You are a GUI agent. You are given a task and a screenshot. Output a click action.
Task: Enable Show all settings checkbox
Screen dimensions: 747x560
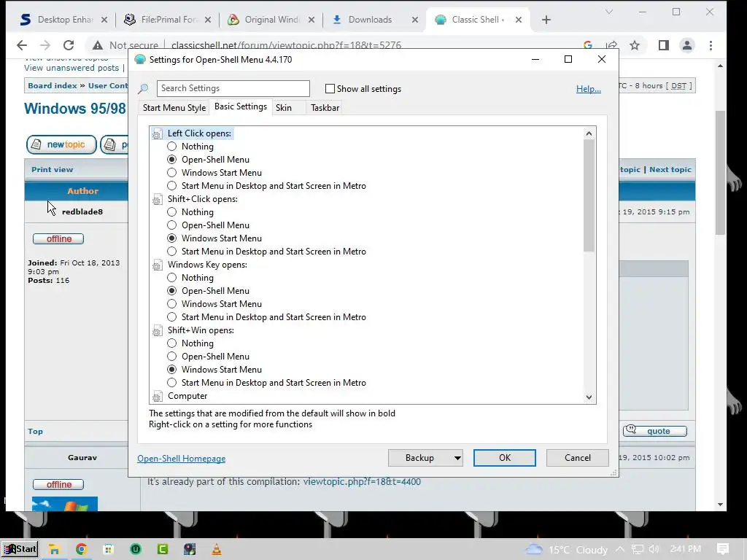coord(330,88)
